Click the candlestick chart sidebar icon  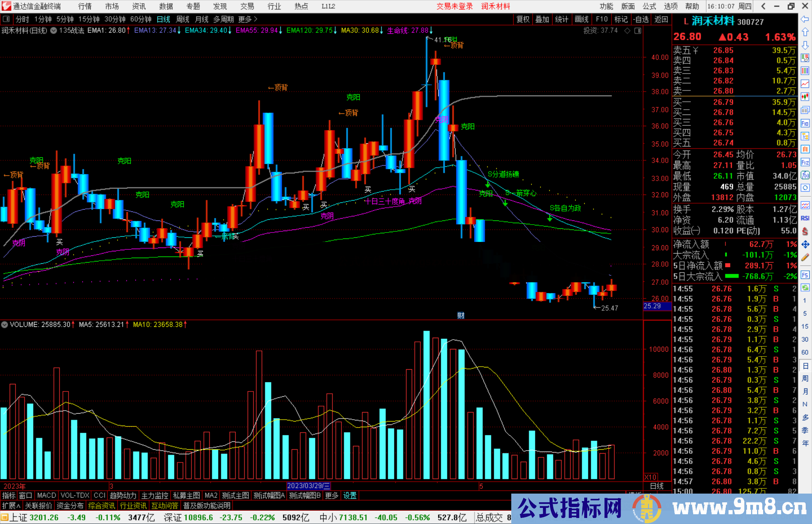click(805, 97)
